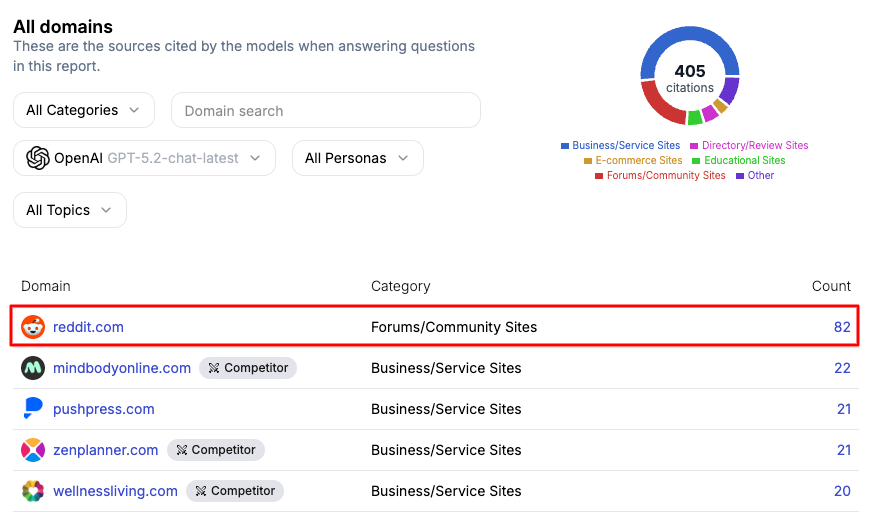Open the All Topics dropdown
This screenshot has height=515, width=874.
tap(70, 210)
